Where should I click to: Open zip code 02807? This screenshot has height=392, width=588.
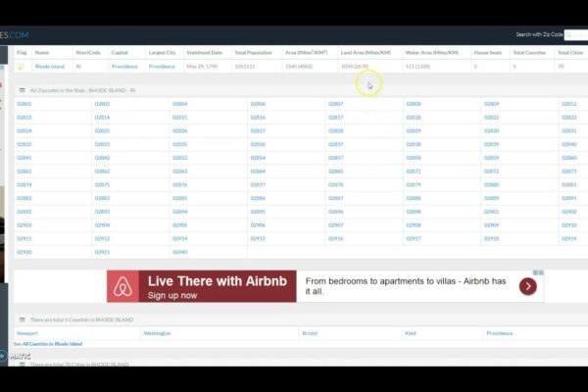(336, 104)
